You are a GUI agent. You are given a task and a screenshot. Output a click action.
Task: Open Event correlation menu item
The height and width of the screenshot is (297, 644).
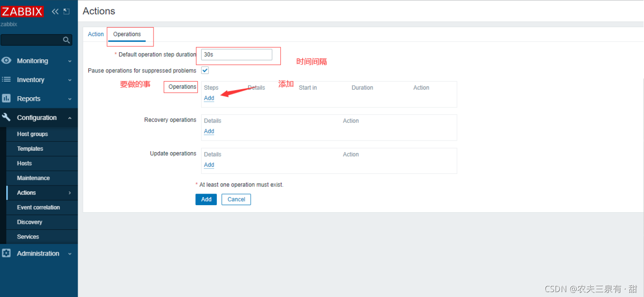click(38, 207)
